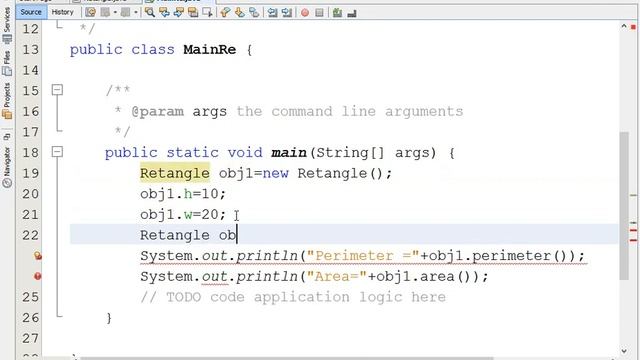640x360 pixels.
Task: Click the scroll down arrow of the editor
Action: pos(624,351)
